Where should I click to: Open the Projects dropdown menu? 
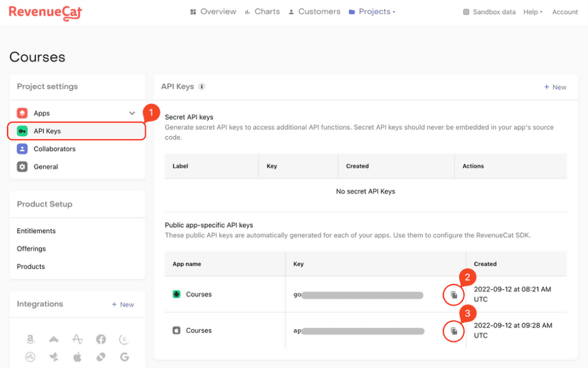372,12
